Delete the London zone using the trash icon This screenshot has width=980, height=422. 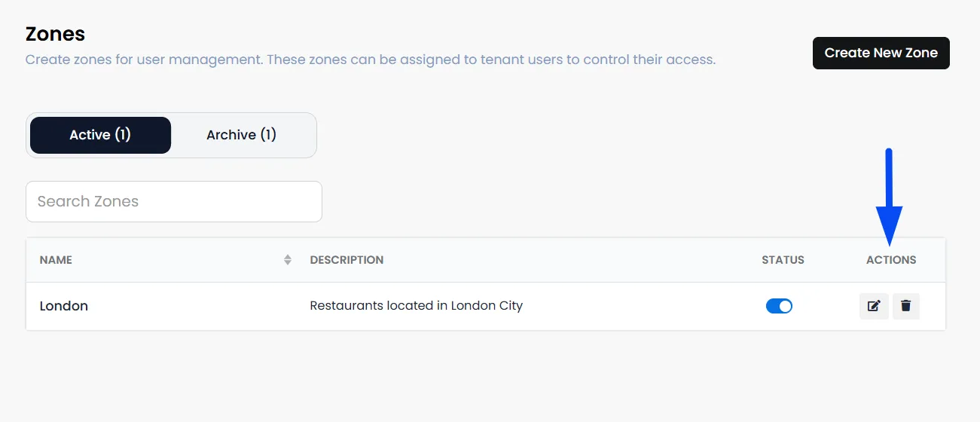[905, 306]
